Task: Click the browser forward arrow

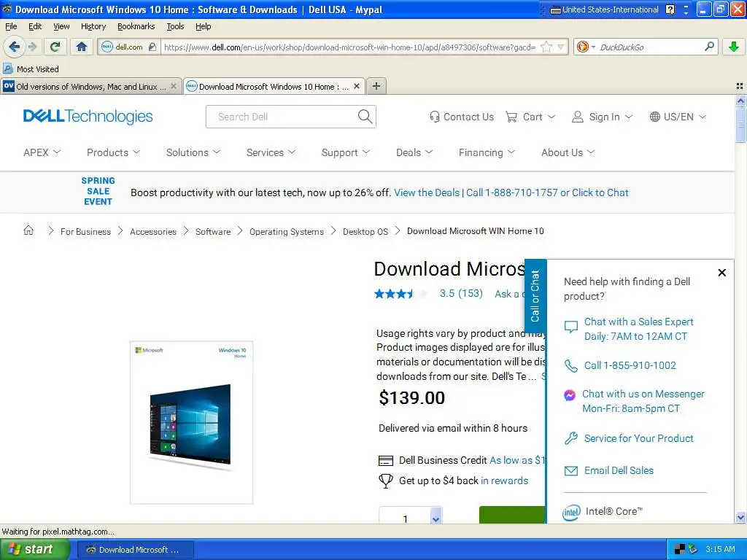Action: [x=32, y=47]
